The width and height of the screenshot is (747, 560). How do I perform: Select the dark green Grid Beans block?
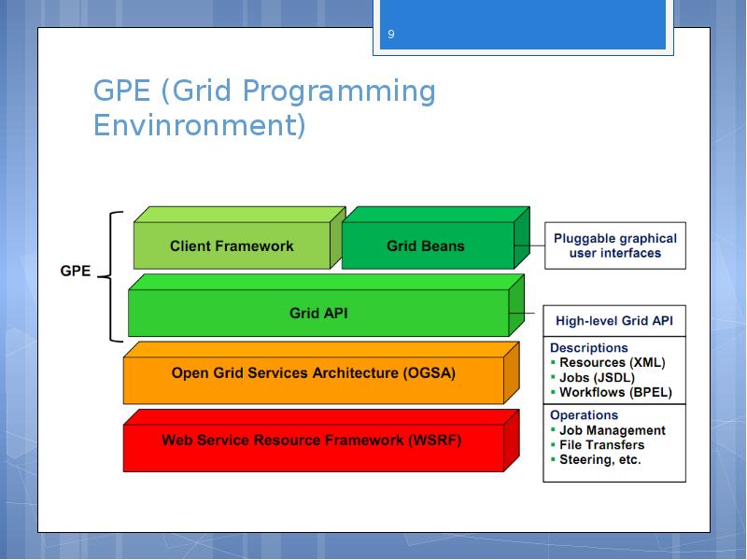[x=426, y=246]
